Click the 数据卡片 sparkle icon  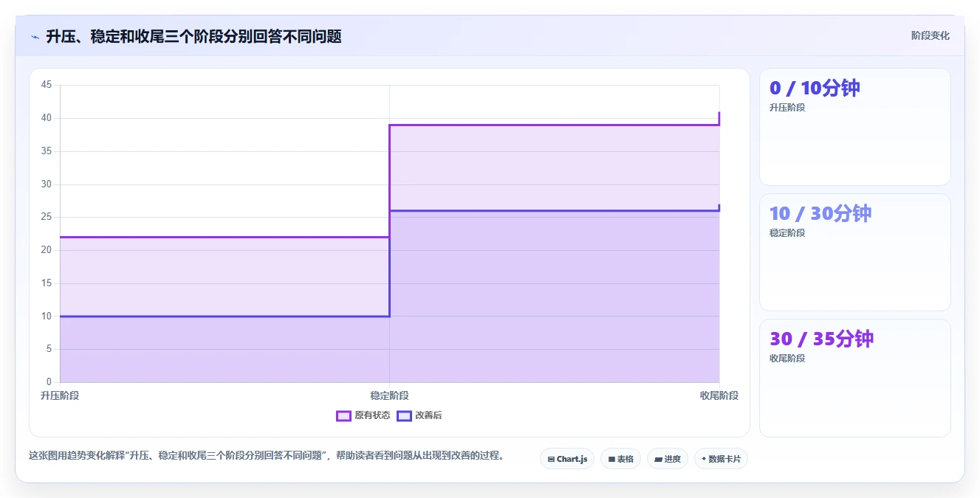coord(704,459)
